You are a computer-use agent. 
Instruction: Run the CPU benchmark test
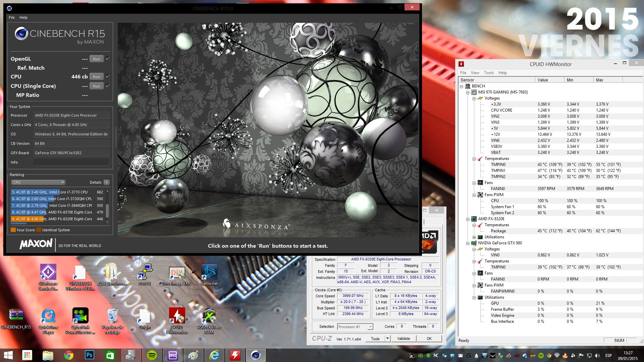pyautogui.click(x=96, y=77)
